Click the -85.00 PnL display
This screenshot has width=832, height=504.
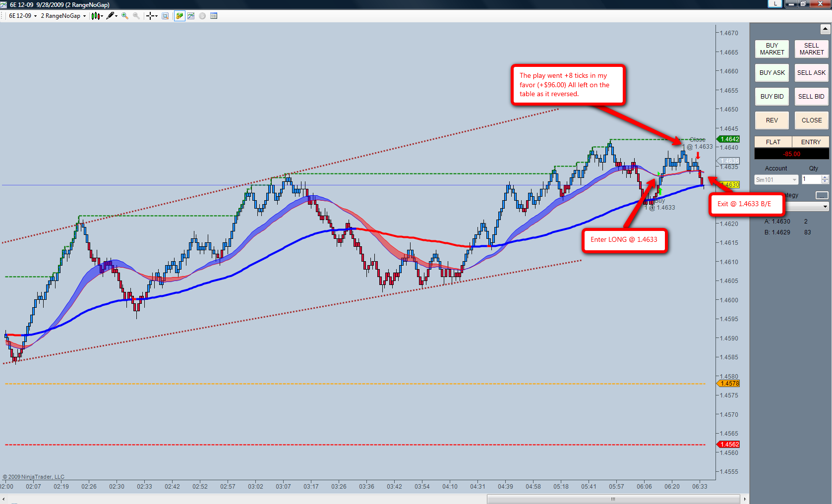(792, 154)
